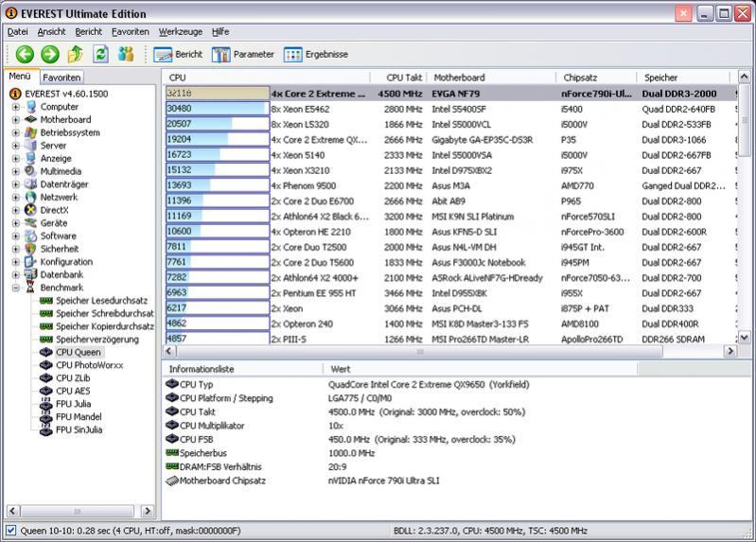The image size is (756, 542).
Task: Click the result list horizontal scrollbar right arrow
Action: tap(730, 351)
